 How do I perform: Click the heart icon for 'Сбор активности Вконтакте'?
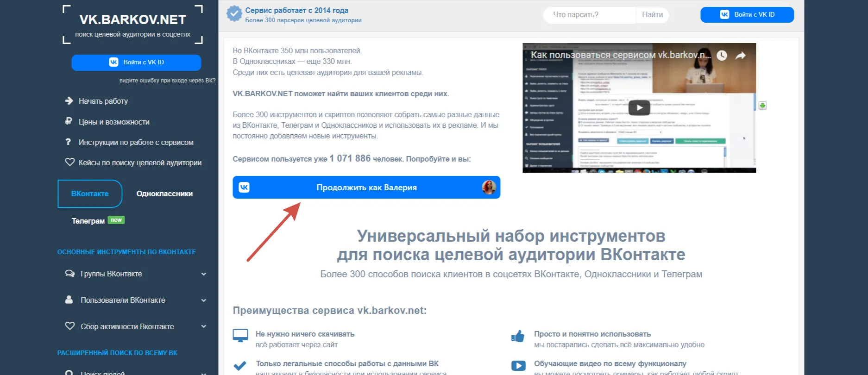click(70, 326)
